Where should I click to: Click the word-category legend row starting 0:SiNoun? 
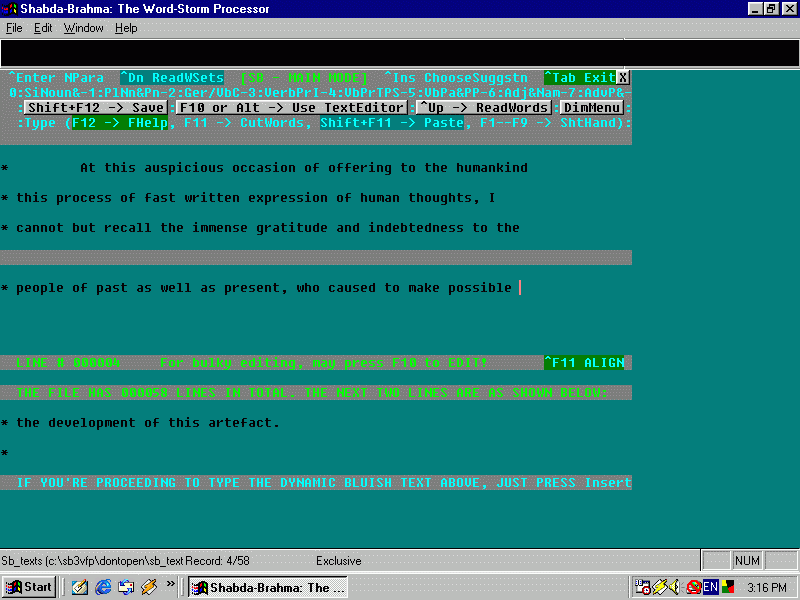[320, 93]
